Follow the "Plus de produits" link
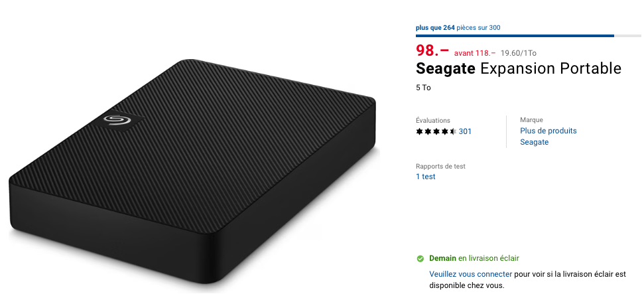644x294 pixels. point(548,131)
